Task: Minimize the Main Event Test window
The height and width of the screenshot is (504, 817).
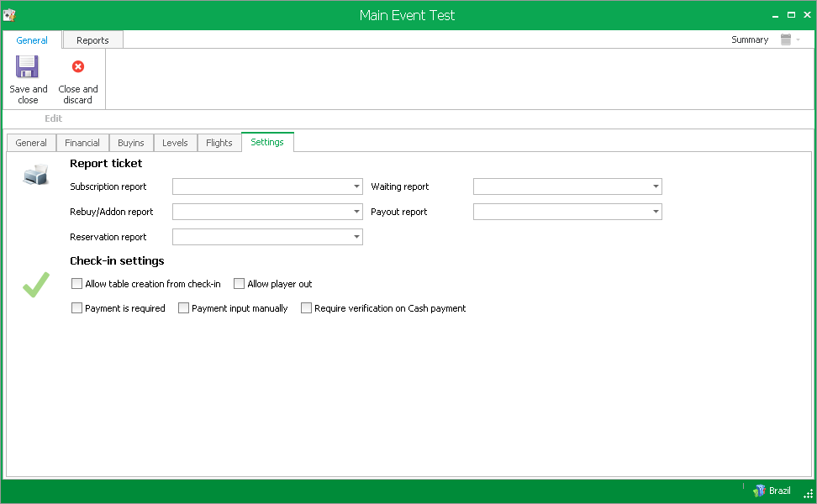Action: [x=775, y=15]
